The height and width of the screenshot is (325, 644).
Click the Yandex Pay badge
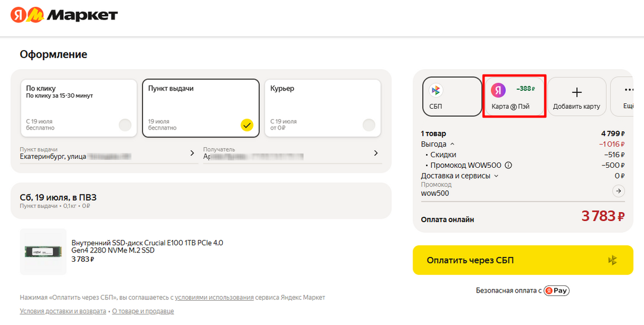[x=557, y=291]
